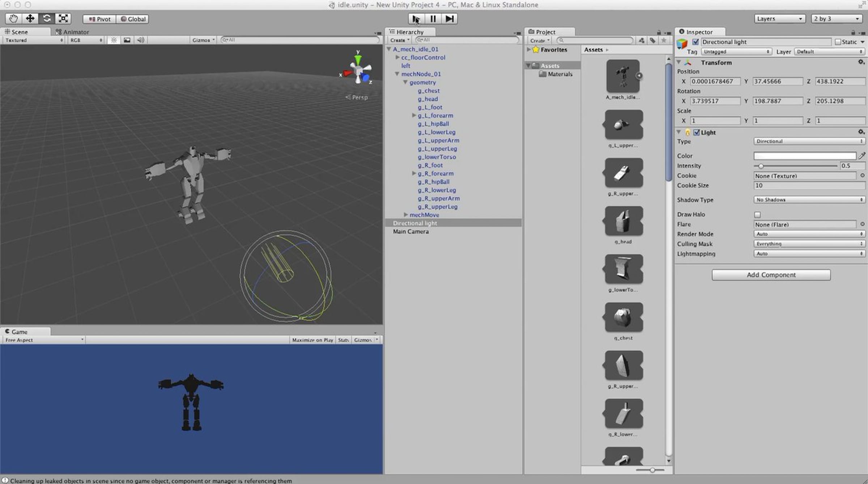Click the asset thumbnail size slider
The height and width of the screenshot is (484, 868).
click(650, 470)
